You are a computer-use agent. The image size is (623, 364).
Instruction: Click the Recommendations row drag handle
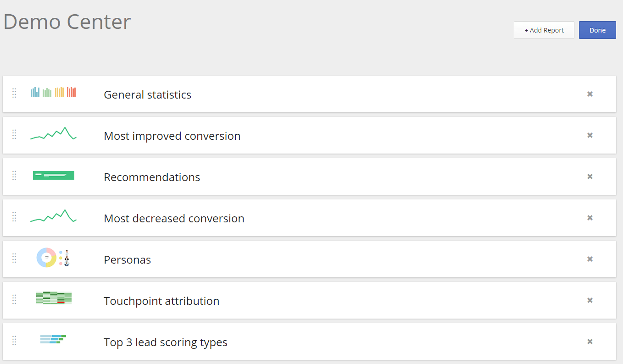point(14,176)
